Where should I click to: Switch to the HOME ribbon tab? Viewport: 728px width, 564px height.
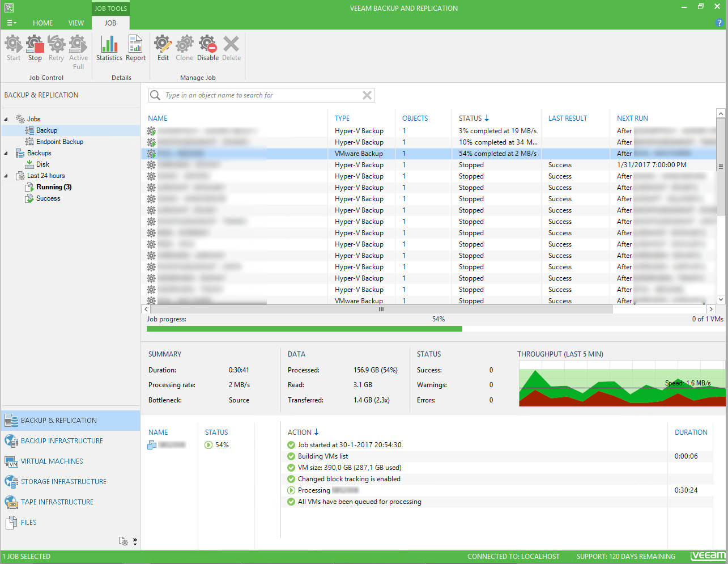pos(42,23)
